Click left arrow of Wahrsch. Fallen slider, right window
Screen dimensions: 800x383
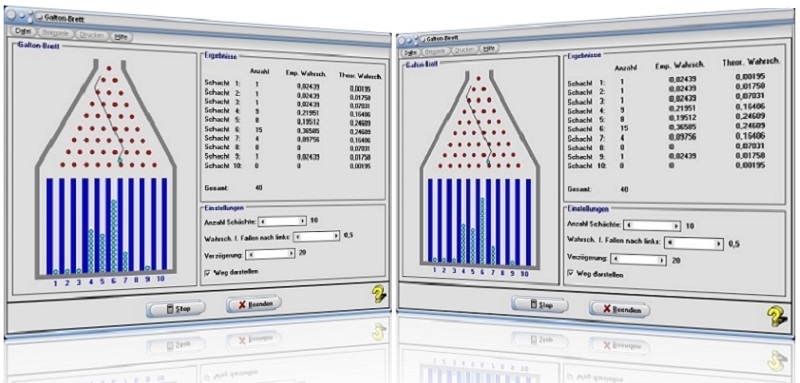click(x=670, y=243)
